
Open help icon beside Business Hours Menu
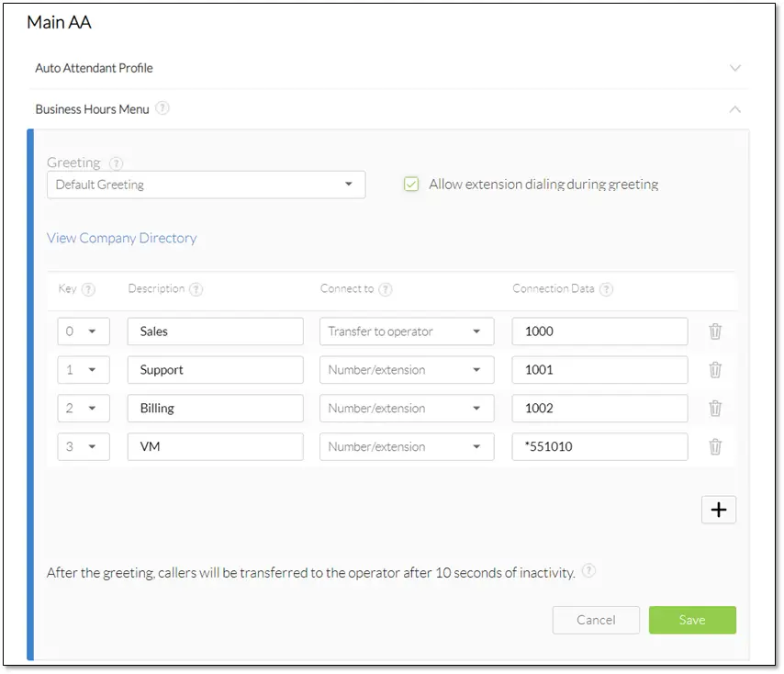pos(162,108)
